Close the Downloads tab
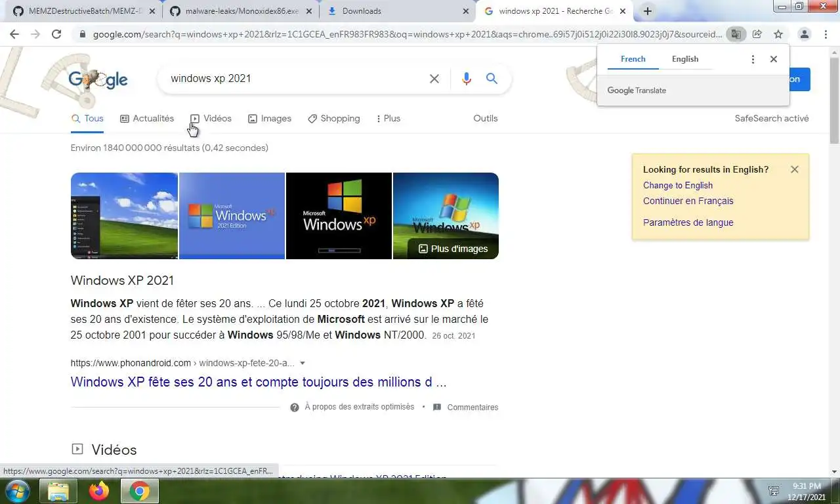 [466, 11]
